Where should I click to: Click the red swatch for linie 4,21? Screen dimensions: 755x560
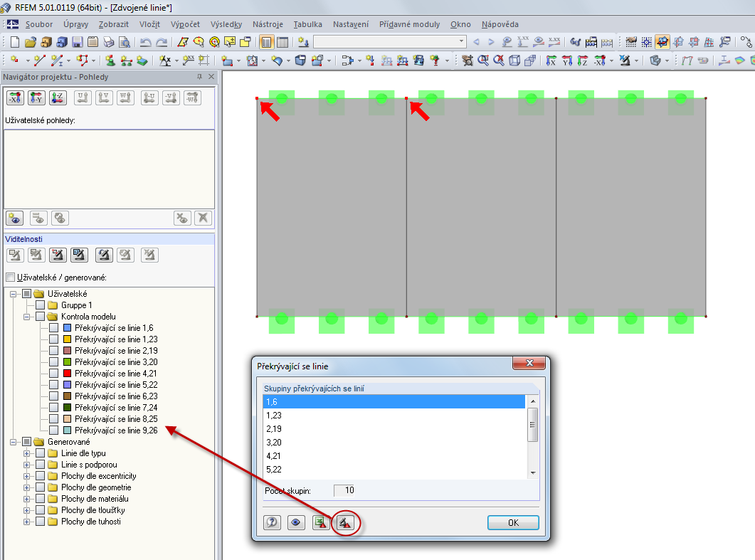click(68, 373)
